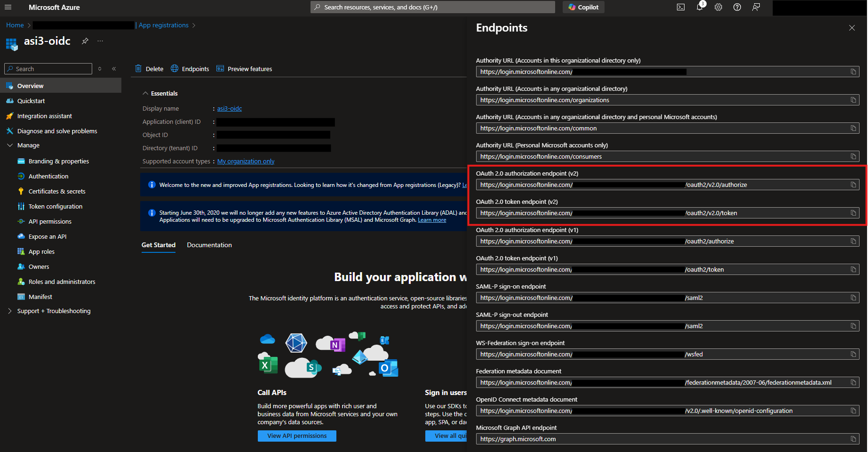Click the Microsoft Azure portal title
Viewport: 868px width, 452px height.
click(54, 7)
